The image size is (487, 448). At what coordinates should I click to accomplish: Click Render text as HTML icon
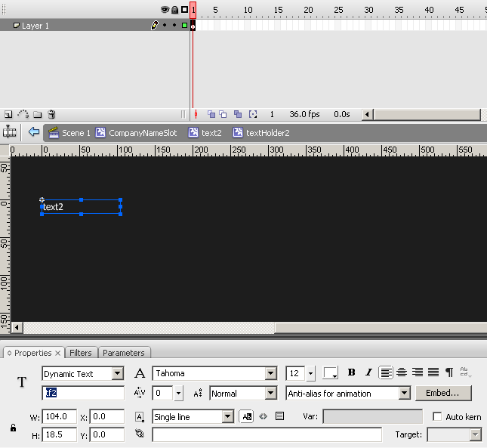pos(263,416)
